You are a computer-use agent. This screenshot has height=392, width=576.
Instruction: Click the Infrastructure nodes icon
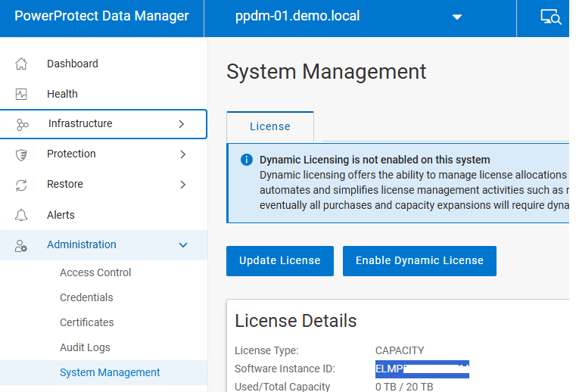pyautogui.click(x=22, y=125)
